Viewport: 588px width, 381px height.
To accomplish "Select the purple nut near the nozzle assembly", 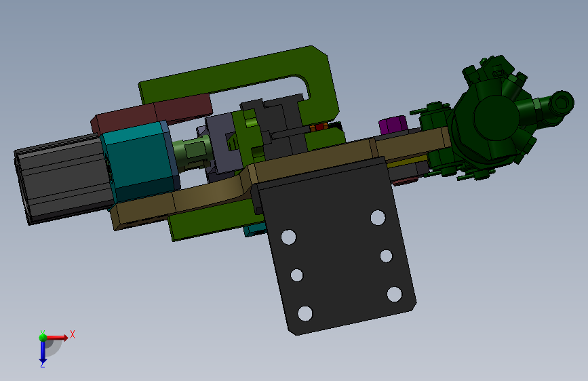I will click(x=392, y=125).
